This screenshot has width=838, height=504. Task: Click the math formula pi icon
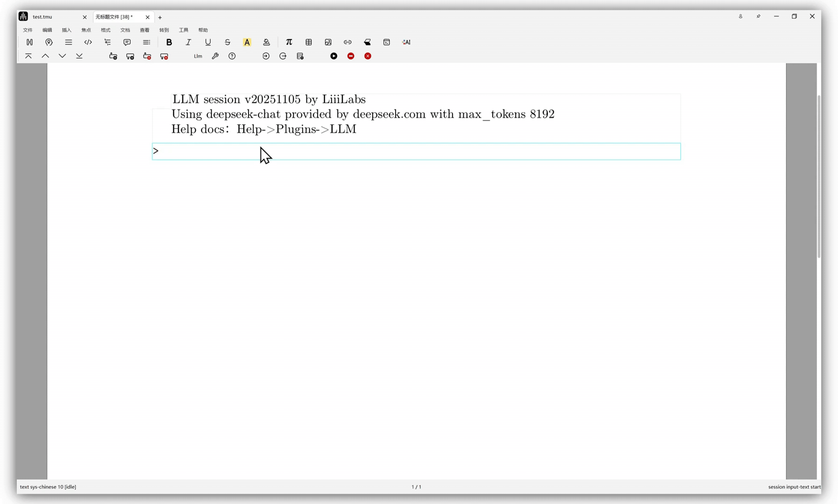[x=289, y=42]
